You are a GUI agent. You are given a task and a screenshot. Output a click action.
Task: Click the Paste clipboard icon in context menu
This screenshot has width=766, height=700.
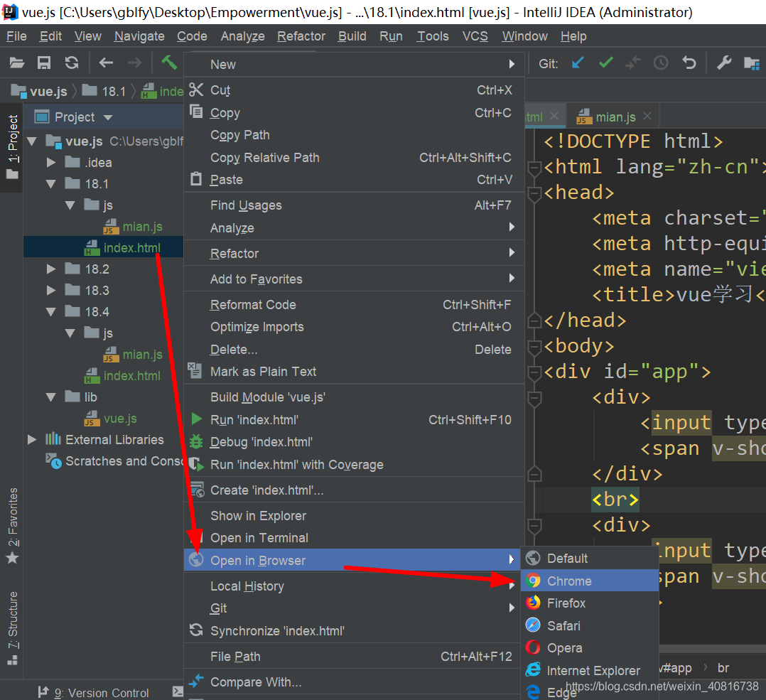pyautogui.click(x=196, y=179)
